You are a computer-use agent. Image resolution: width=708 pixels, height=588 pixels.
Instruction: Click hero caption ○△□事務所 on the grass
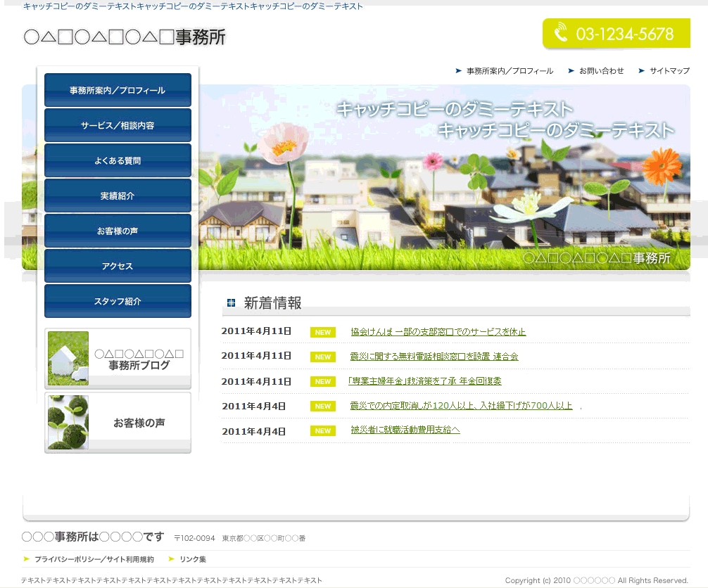[597, 258]
